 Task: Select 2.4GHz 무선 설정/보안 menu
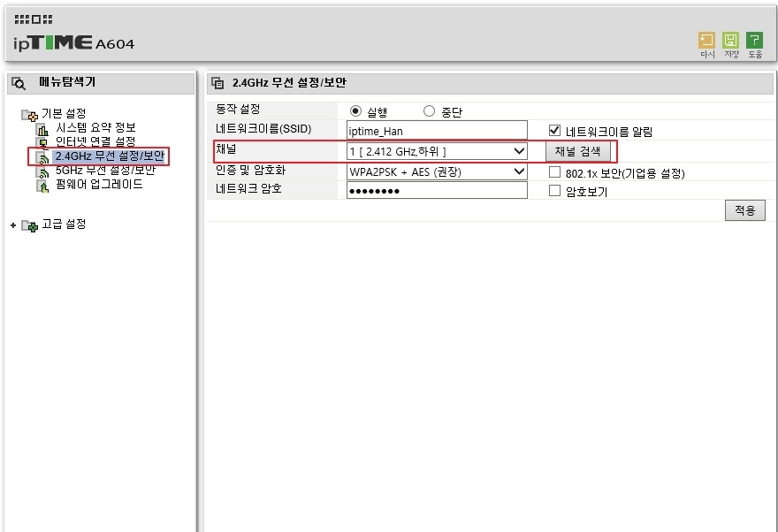click(109, 156)
